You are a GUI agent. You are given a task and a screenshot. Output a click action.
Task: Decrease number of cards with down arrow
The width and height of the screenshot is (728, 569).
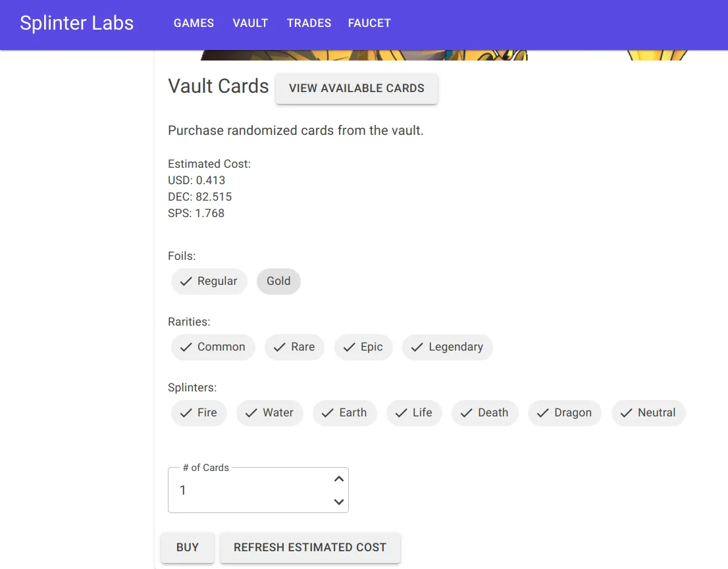[x=339, y=502]
